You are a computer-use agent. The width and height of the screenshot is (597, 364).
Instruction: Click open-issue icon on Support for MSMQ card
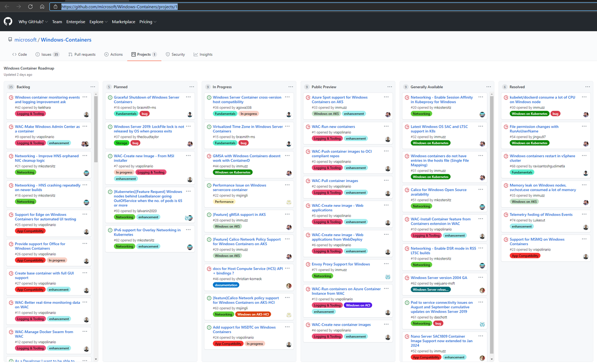click(x=506, y=240)
